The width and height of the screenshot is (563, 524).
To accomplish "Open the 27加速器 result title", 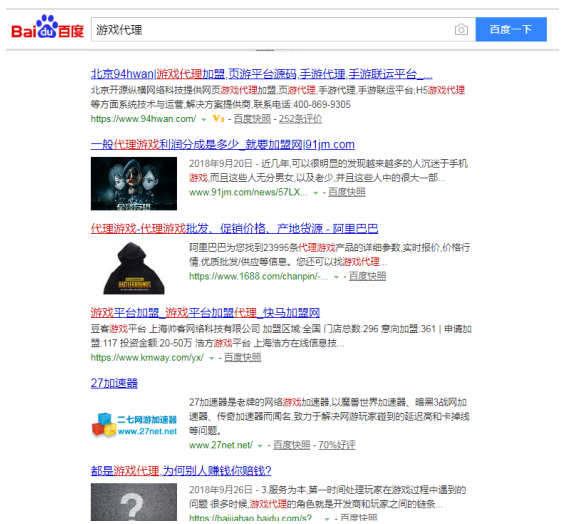I will (114, 384).
